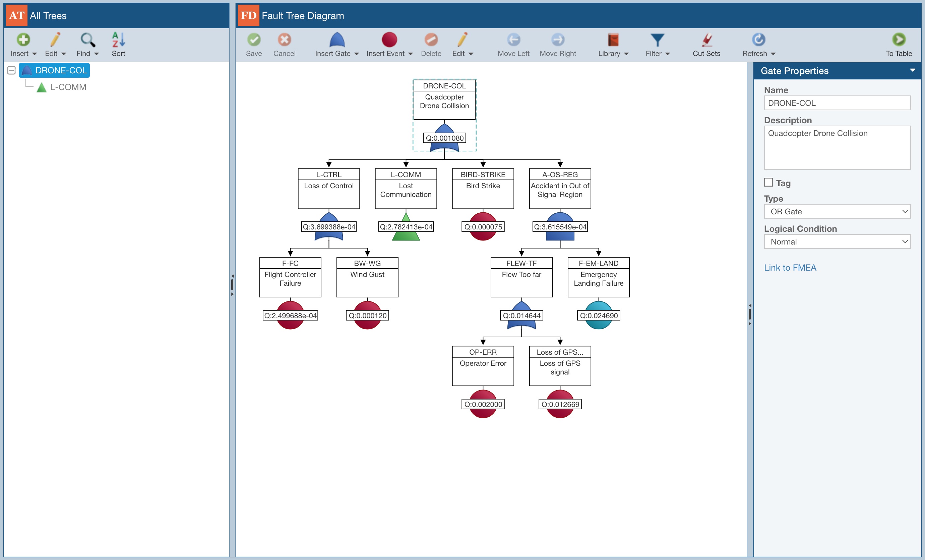Enable the Tag checkbox
925x560 pixels.
[x=768, y=183]
